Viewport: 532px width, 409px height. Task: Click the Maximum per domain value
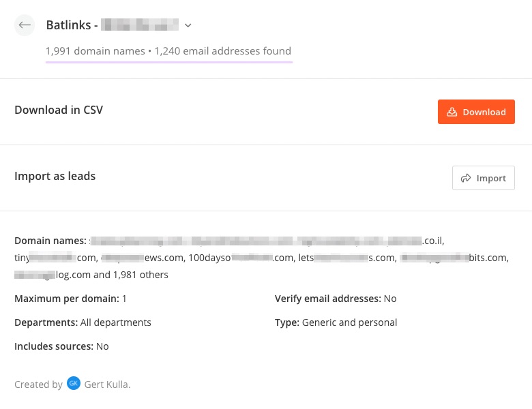point(124,299)
